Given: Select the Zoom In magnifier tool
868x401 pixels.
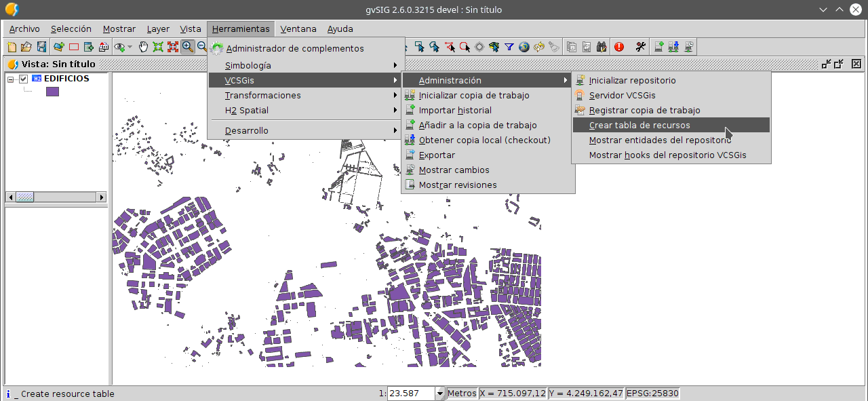Looking at the screenshot, I should [x=188, y=47].
